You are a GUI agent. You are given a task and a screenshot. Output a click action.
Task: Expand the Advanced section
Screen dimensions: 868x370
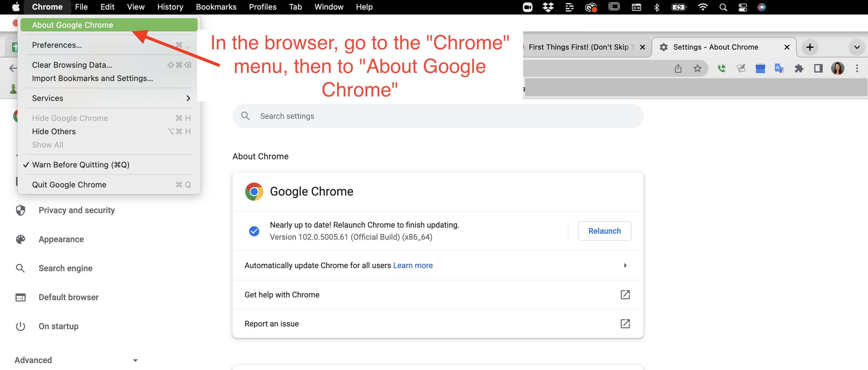coord(76,360)
